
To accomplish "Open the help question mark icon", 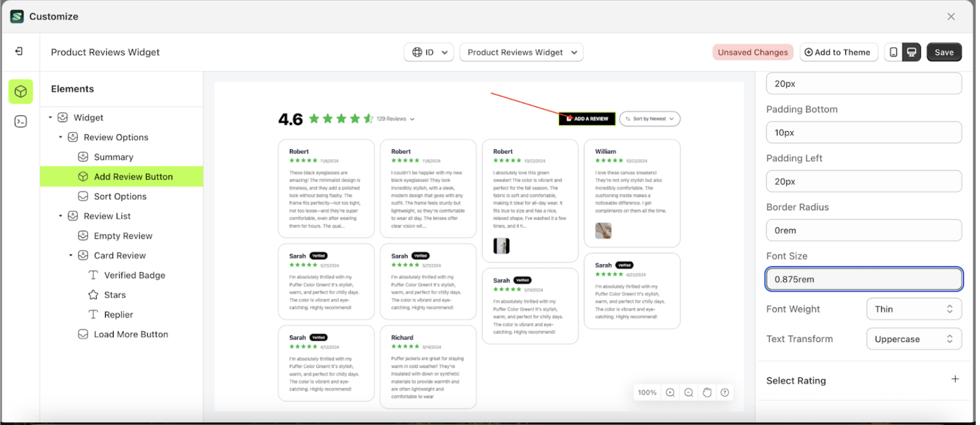I will point(725,393).
